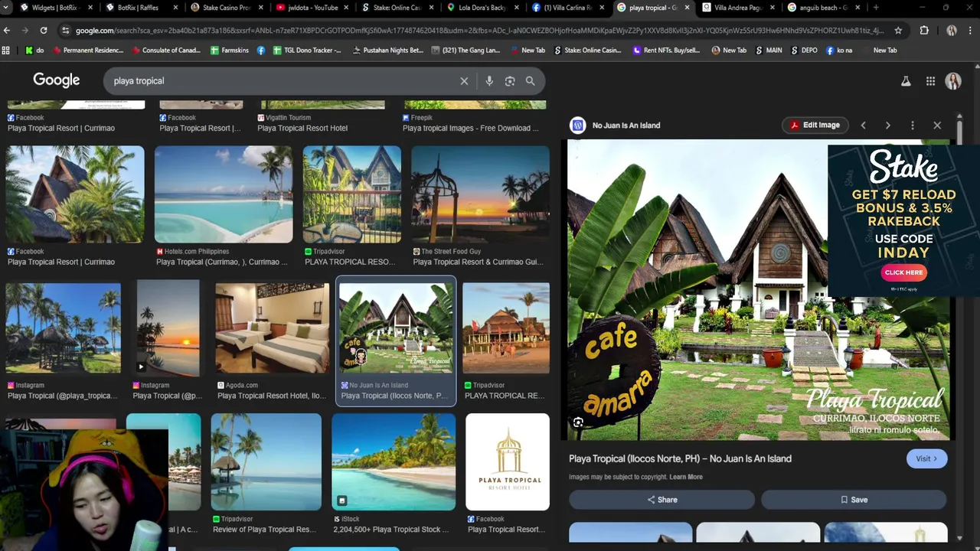Open the tab search dropdown arrow
The height and width of the screenshot is (551, 980).
[x=6, y=8]
